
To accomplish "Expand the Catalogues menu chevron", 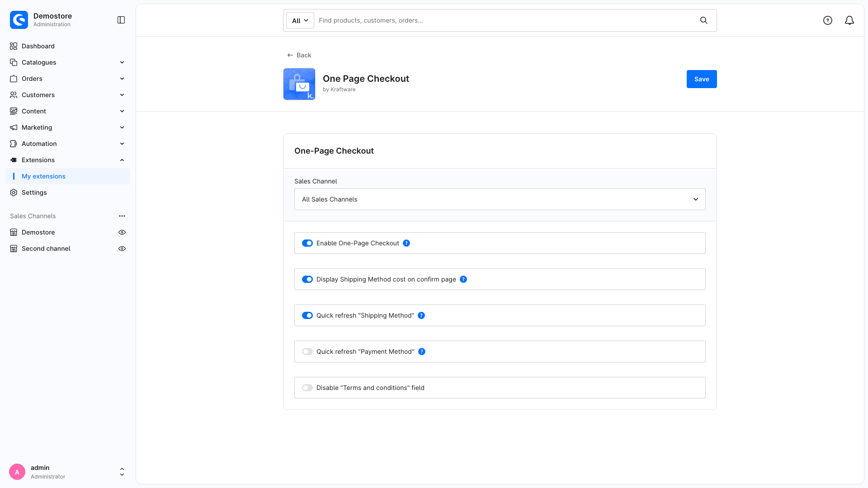I will [122, 62].
